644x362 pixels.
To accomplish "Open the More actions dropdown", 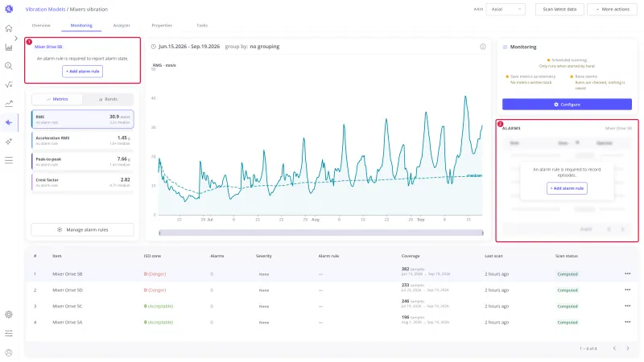I will tap(612, 9).
